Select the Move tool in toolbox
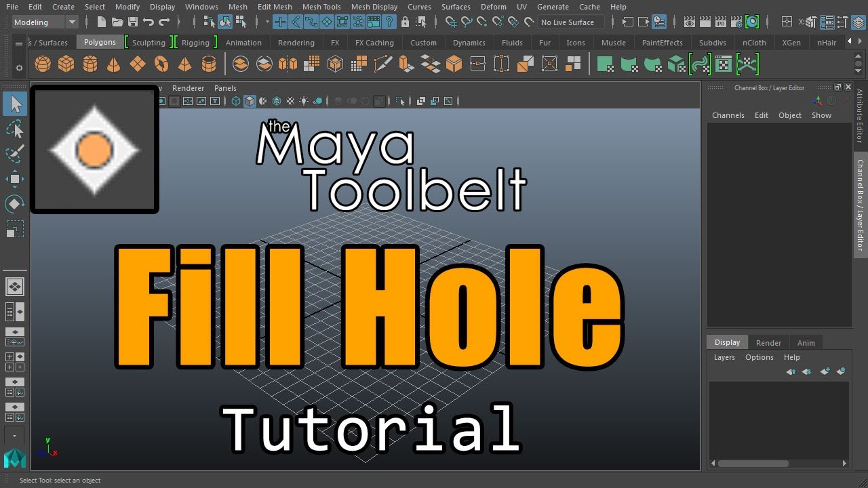Image resolution: width=868 pixels, height=488 pixels. tap(15, 179)
